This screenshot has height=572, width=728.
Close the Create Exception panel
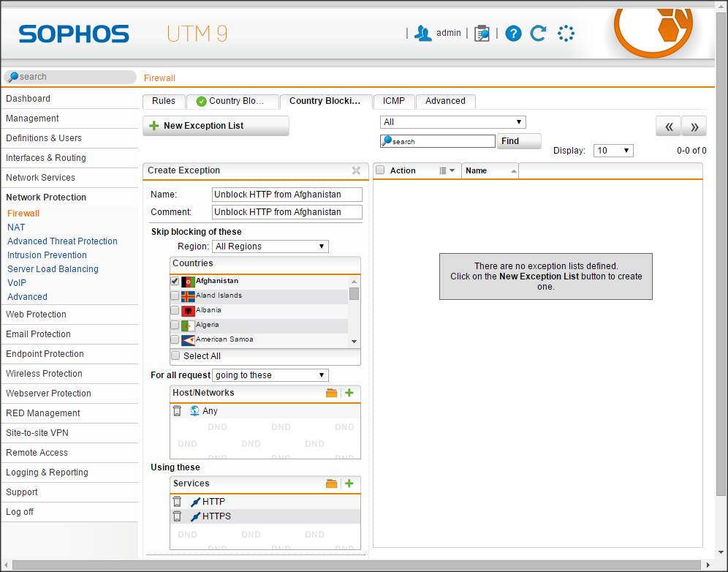click(x=356, y=170)
